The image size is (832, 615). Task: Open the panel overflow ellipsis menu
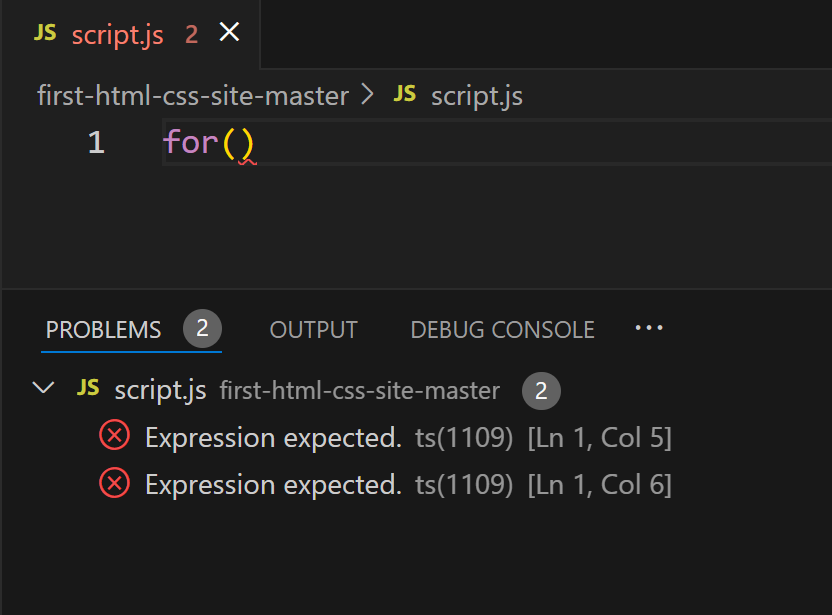coord(649,328)
